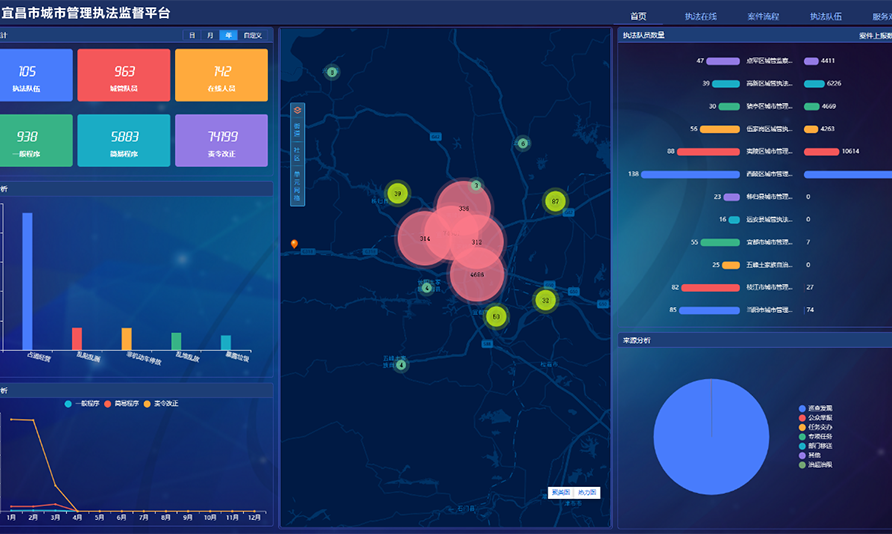Click the green cluster marker labeled 87
This screenshot has height=534, width=892.
pyautogui.click(x=555, y=202)
